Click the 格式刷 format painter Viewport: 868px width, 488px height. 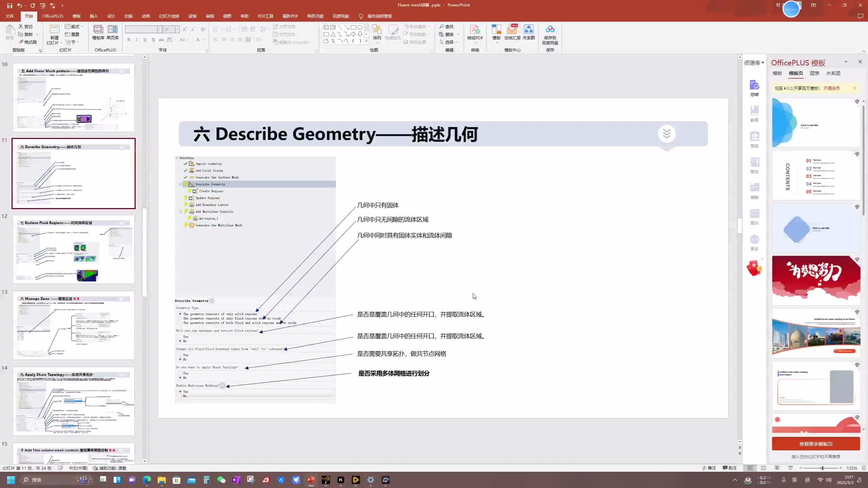click(28, 42)
